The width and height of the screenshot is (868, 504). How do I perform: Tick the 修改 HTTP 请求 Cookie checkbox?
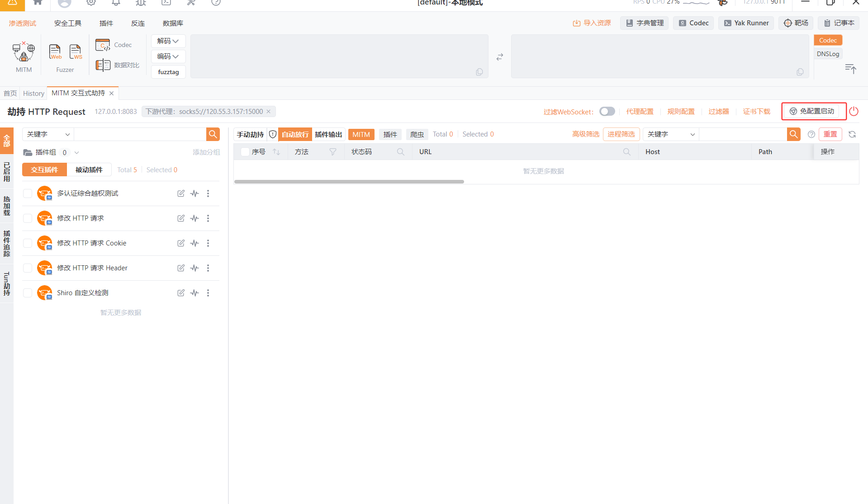(x=28, y=243)
